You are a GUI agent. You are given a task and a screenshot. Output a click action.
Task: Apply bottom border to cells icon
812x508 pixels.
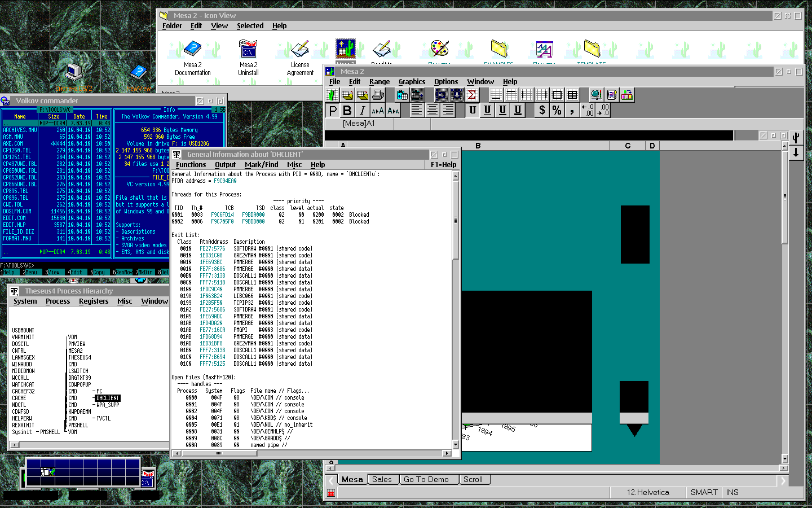496,95
